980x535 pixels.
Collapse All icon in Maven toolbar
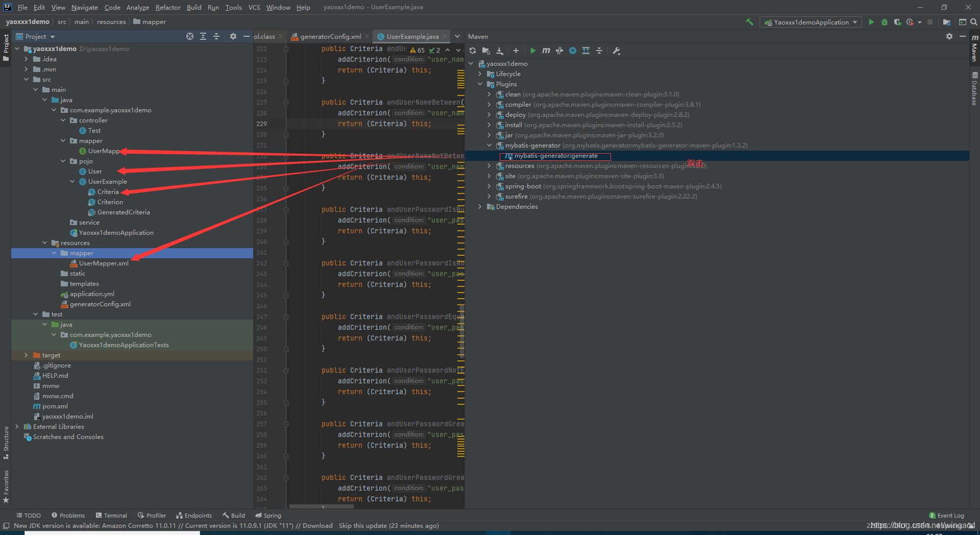click(599, 51)
